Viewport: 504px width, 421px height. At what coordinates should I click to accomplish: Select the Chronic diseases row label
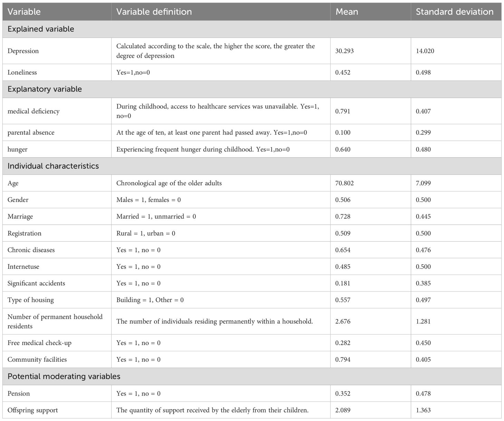point(31,250)
